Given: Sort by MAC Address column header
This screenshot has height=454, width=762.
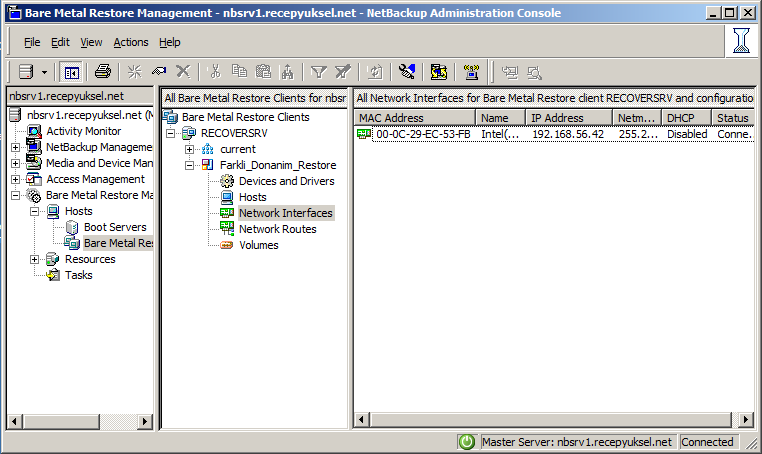Looking at the screenshot, I should tap(415, 118).
